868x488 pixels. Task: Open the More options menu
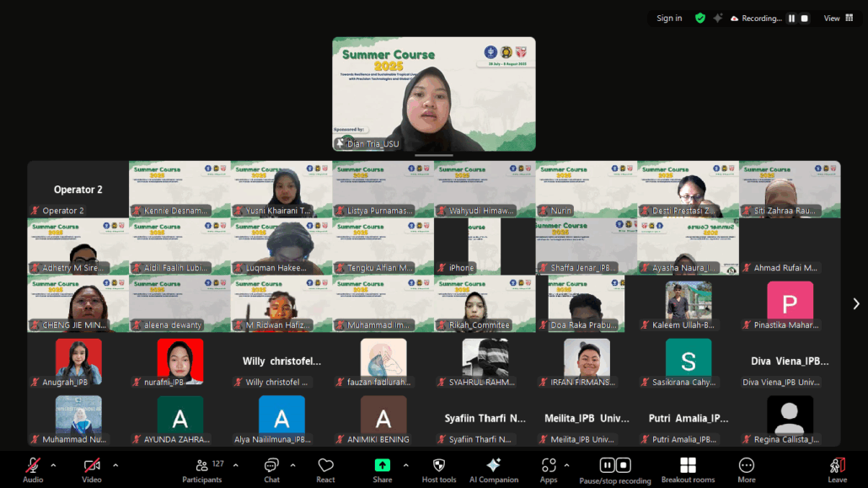pyautogui.click(x=746, y=466)
